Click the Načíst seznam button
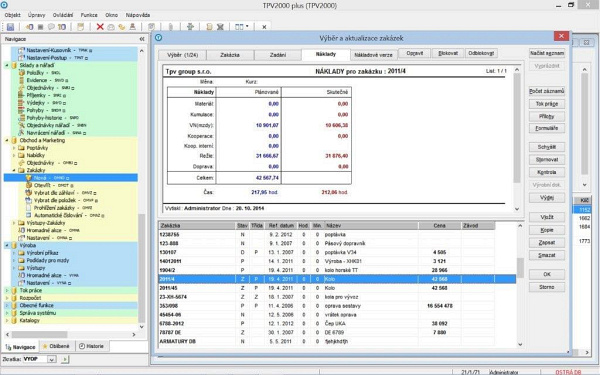 pyautogui.click(x=547, y=53)
